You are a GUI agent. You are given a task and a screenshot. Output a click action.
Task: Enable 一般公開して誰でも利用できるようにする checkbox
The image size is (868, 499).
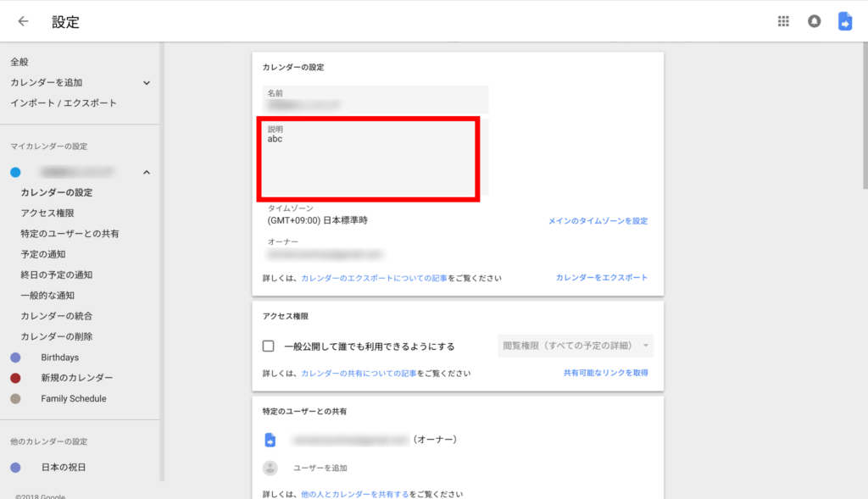click(269, 346)
